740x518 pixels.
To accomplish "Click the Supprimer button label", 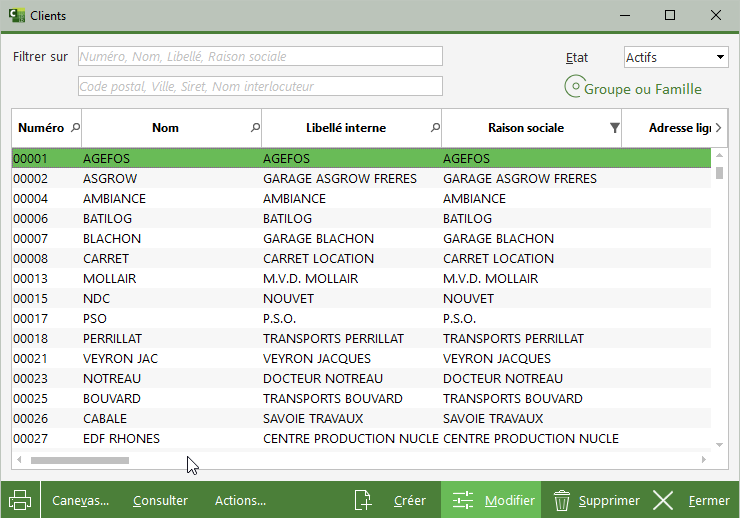I will 609,500.
